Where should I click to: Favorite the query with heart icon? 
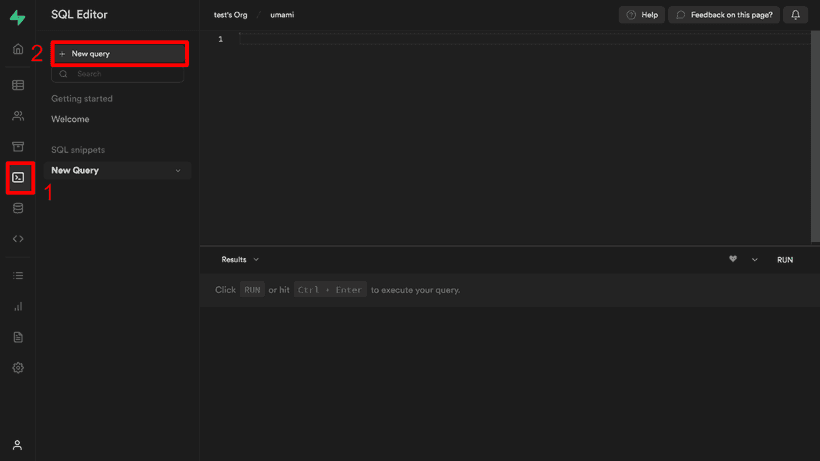coord(733,259)
